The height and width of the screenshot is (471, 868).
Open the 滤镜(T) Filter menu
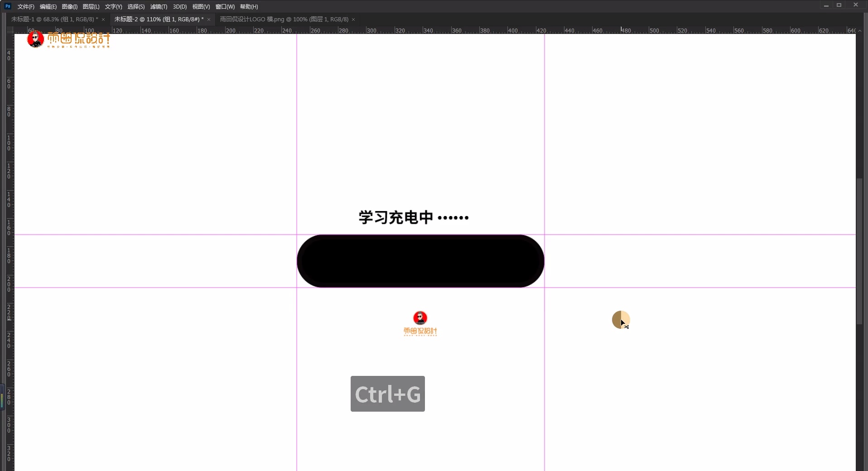[x=158, y=6]
